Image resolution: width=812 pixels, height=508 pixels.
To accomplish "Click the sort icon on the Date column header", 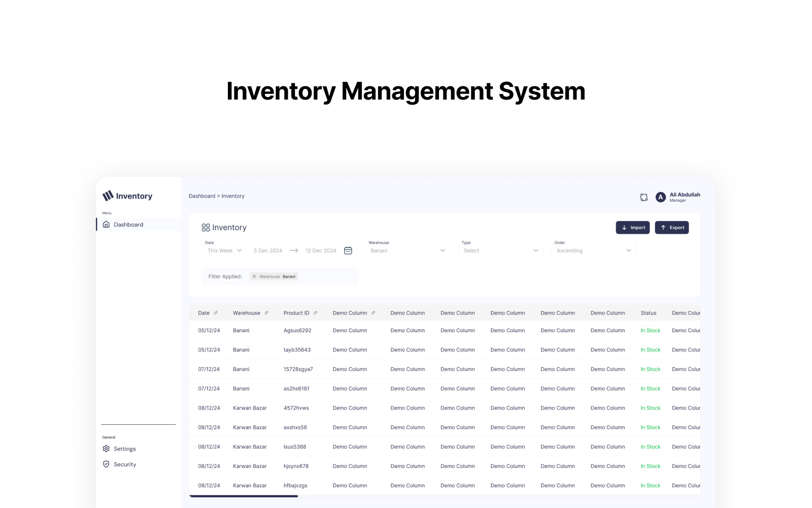I will (x=215, y=312).
